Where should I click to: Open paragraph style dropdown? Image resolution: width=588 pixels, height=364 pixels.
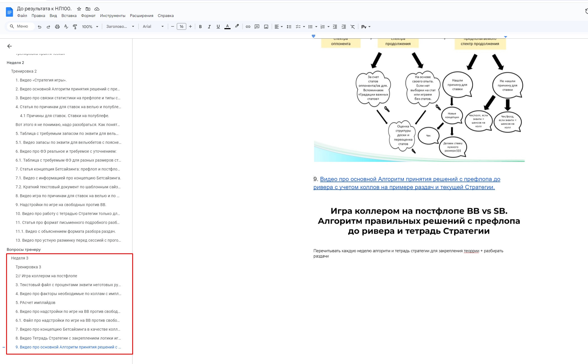click(120, 26)
